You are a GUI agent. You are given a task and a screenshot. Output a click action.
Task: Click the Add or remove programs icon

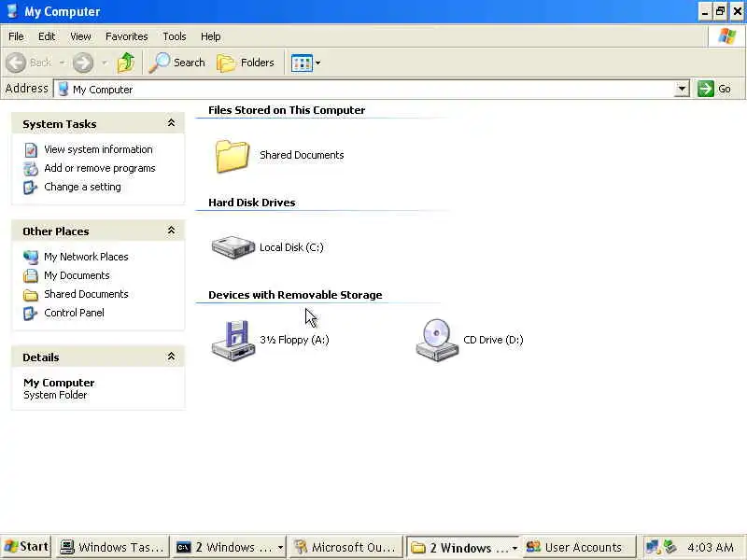click(x=31, y=169)
